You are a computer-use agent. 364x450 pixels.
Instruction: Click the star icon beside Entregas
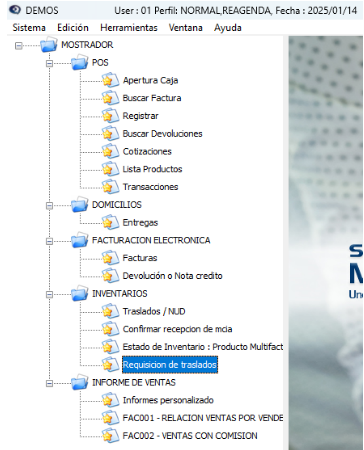[x=110, y=223]
